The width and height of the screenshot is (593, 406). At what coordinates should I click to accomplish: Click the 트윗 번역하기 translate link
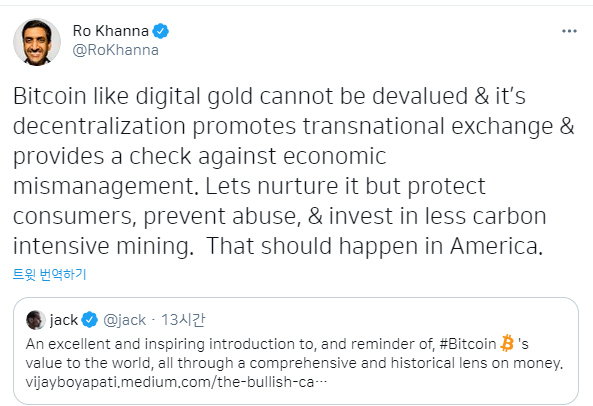(x=50, y=274)
